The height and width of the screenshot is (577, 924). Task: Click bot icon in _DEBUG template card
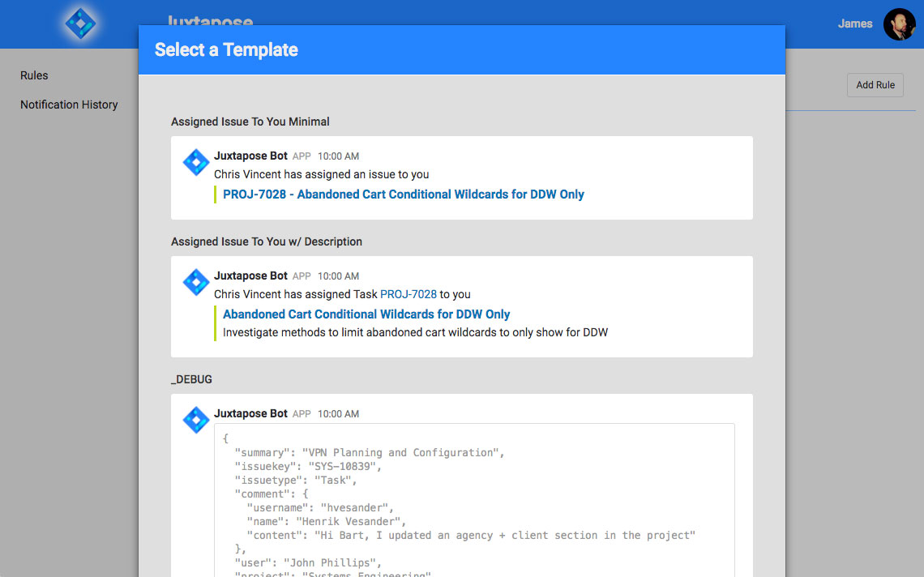196,420
